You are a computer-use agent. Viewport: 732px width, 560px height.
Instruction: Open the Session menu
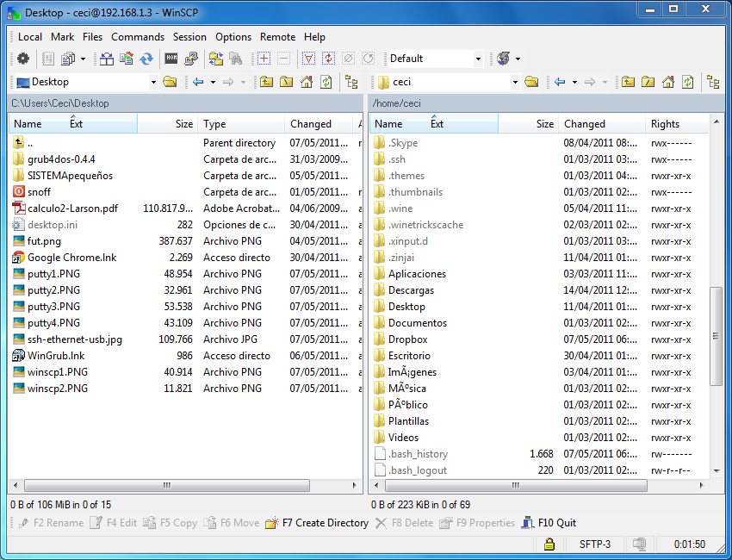coord(189,37)
